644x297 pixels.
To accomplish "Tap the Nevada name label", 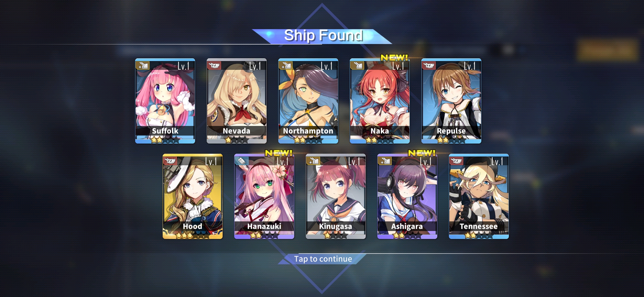I will [x=237, y=131].
